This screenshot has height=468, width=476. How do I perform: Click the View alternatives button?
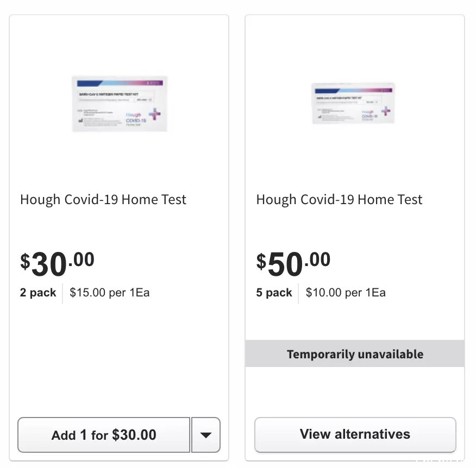(x=355, y=434)
